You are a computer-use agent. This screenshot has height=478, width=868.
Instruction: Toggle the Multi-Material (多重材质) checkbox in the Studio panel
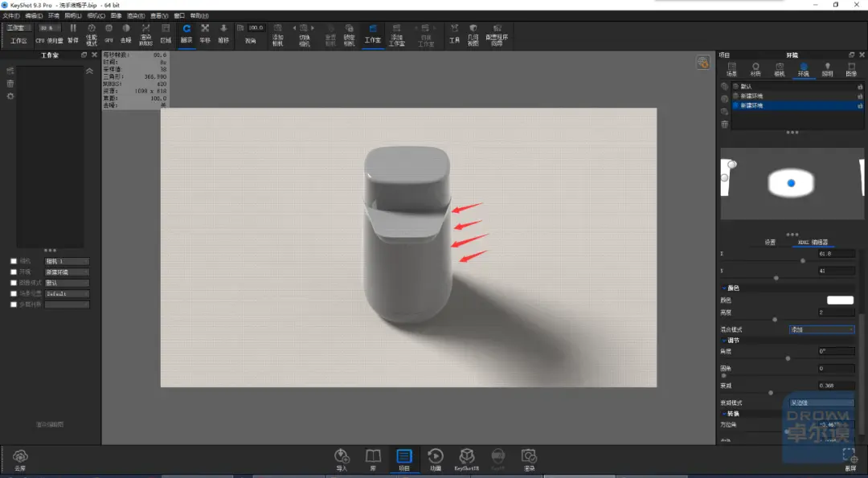pyautogui.click(x=14, y=304)
